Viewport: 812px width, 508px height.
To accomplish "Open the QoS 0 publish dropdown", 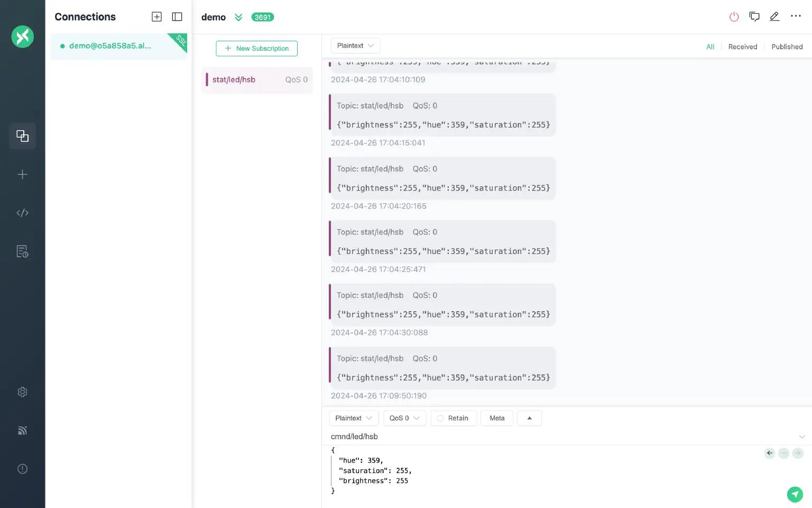I will tap(404, 418).
